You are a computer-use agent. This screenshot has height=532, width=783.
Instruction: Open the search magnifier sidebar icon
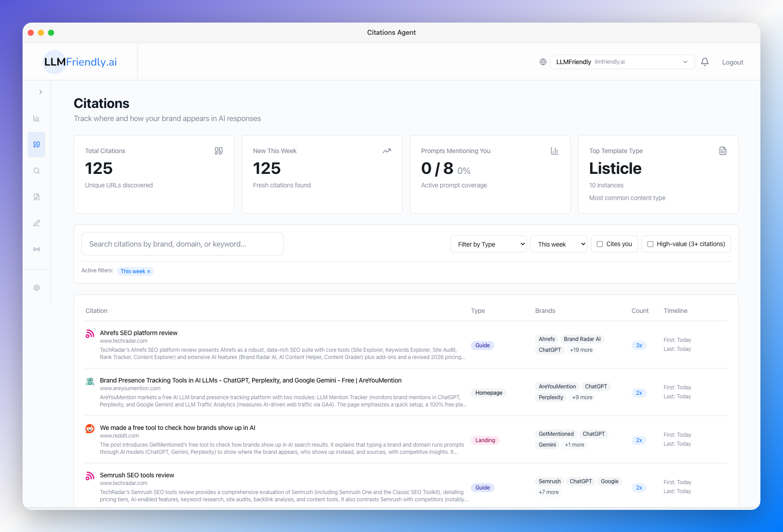pos(37,171)
